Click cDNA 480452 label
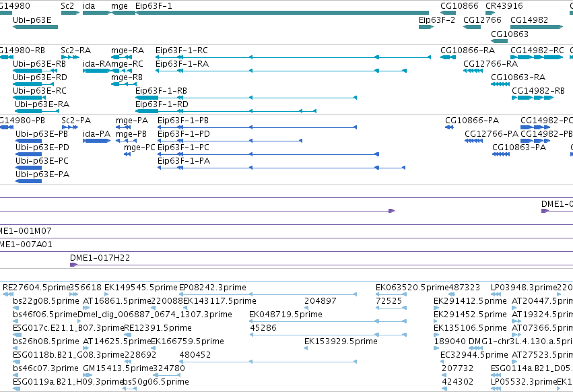The height and width of the screenshot is (392, 573). [195, 355]
